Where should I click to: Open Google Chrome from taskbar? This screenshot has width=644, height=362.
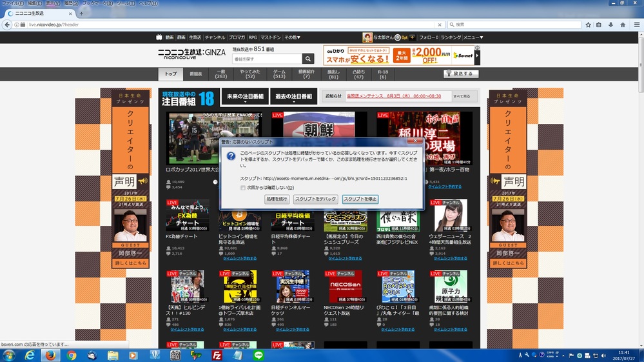72,356
